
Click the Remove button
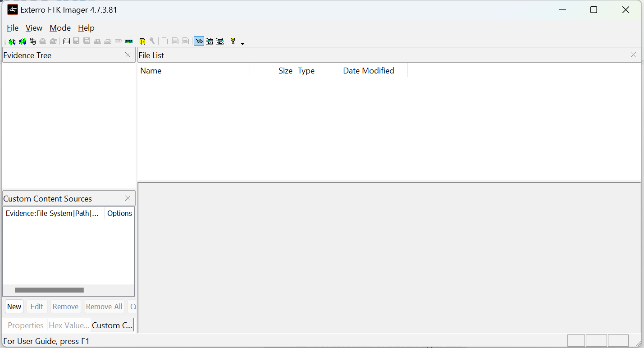pos(65,307)
